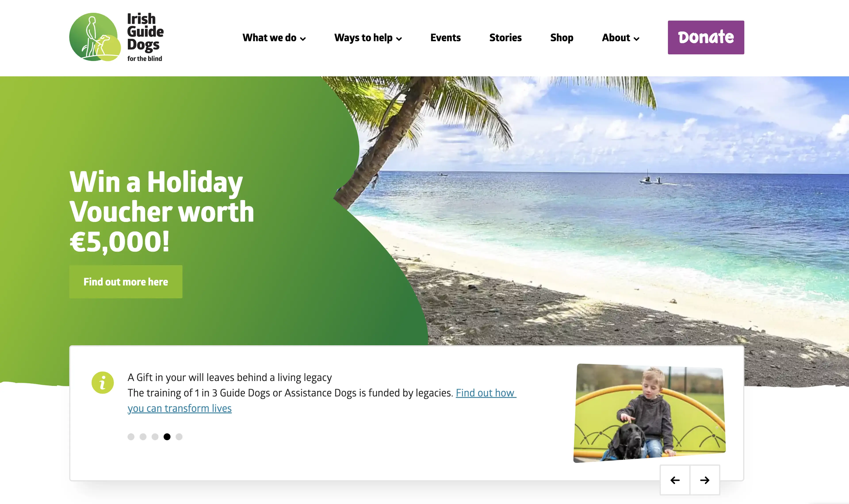Click the chevron beside Ways to help
849x504 pixels.
pos(399,39)
